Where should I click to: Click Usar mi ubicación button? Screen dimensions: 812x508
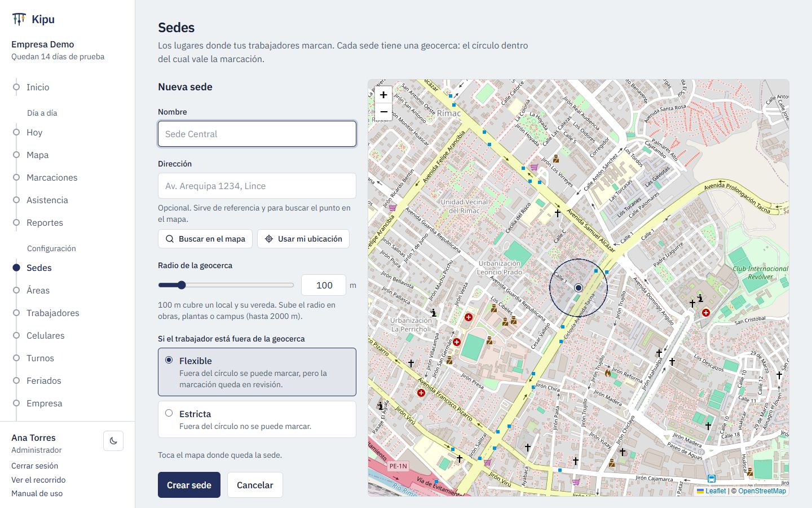[x=303, y=239]
